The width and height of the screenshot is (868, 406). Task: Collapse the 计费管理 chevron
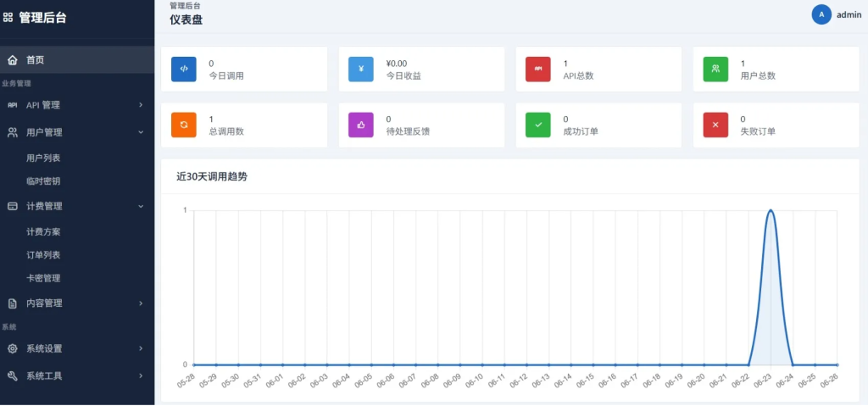coord(142,206)
